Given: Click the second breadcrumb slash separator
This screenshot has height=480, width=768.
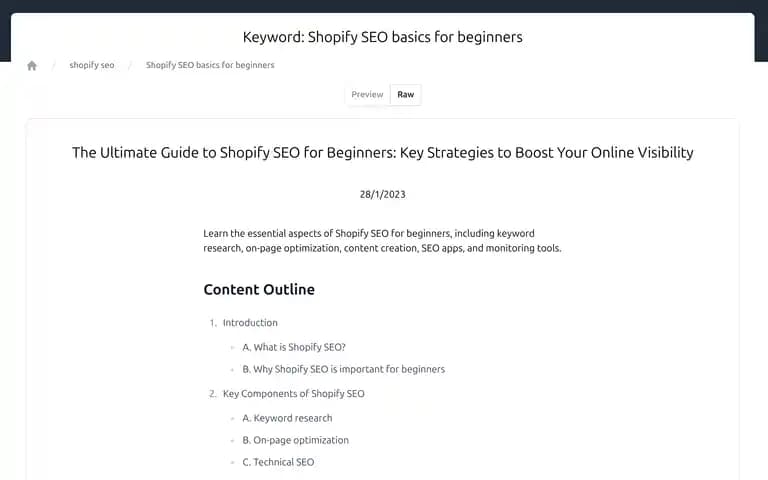Looking at the screenshot, I should pyautogui.click(x=130, y=65).
